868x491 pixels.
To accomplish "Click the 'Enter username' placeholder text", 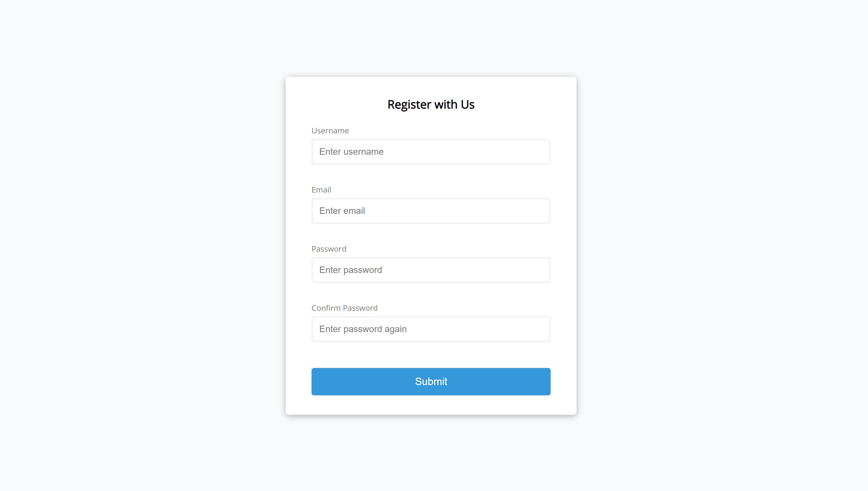I will click(351, 152).
